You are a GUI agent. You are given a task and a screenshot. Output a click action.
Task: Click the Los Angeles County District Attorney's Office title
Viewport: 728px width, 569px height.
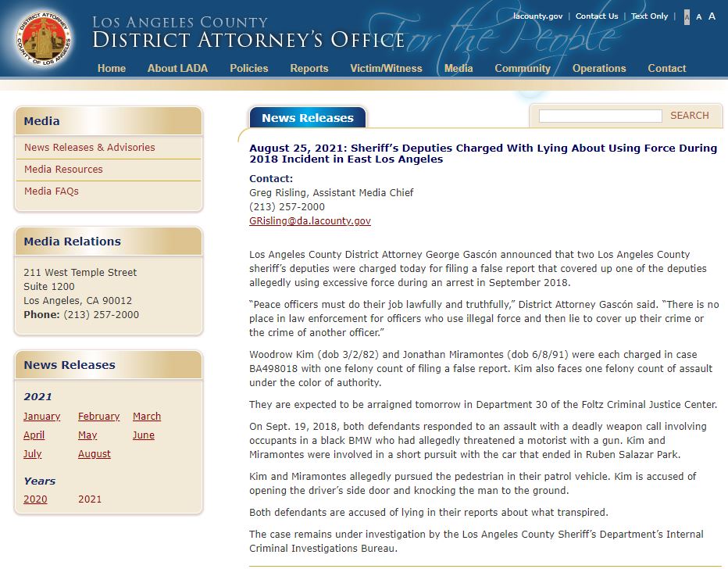point(248,32)
